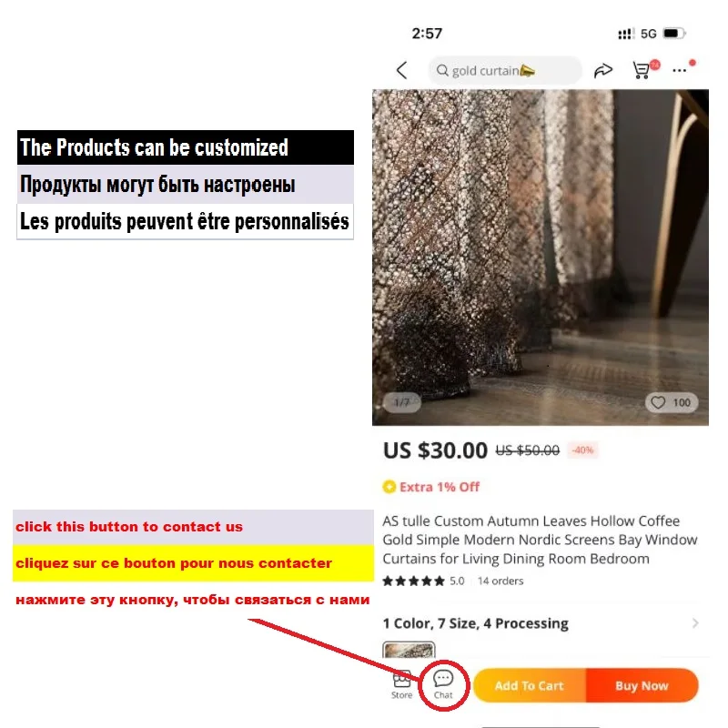Open the 5.0 star rating reviews

point(423,581)
